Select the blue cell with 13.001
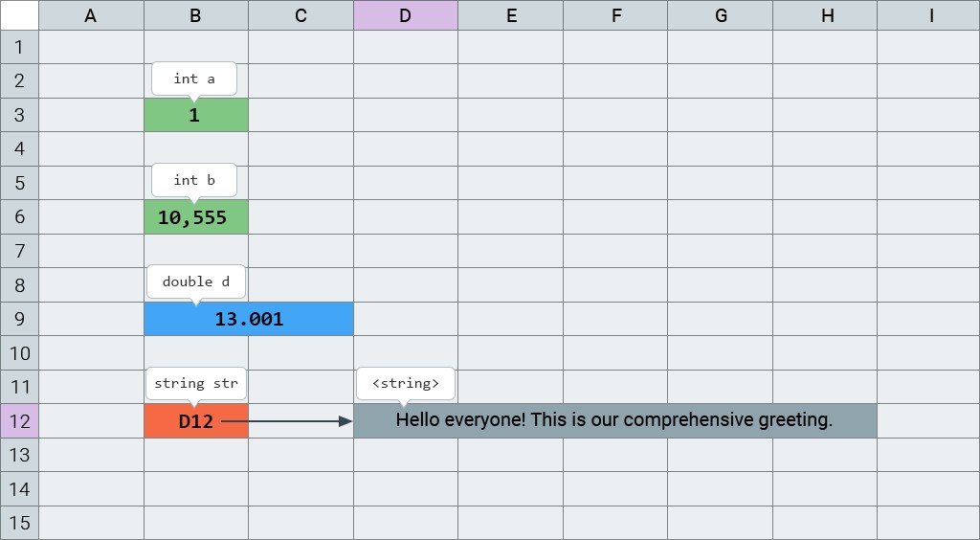This screenshot has height=540, width=980. click(249, 319)
